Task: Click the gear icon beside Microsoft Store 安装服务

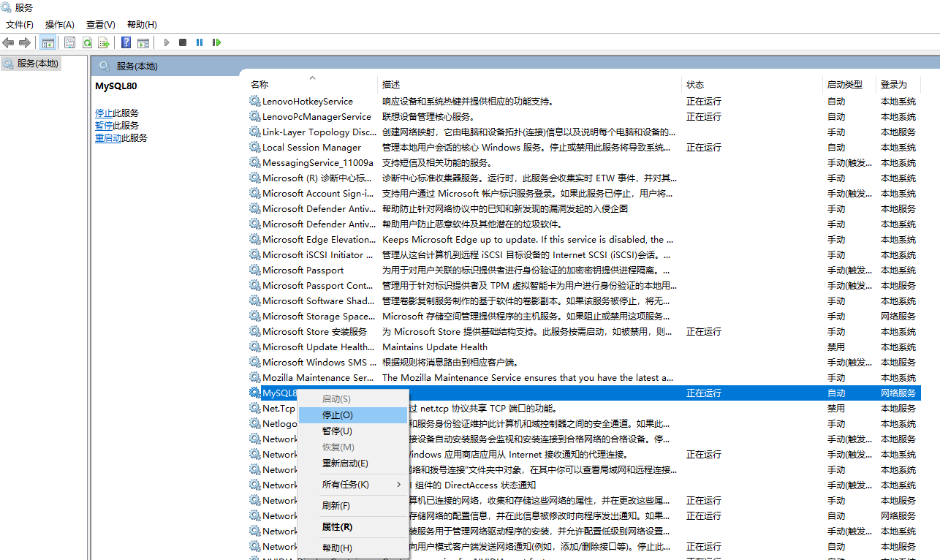Action: tap(254, 331)
